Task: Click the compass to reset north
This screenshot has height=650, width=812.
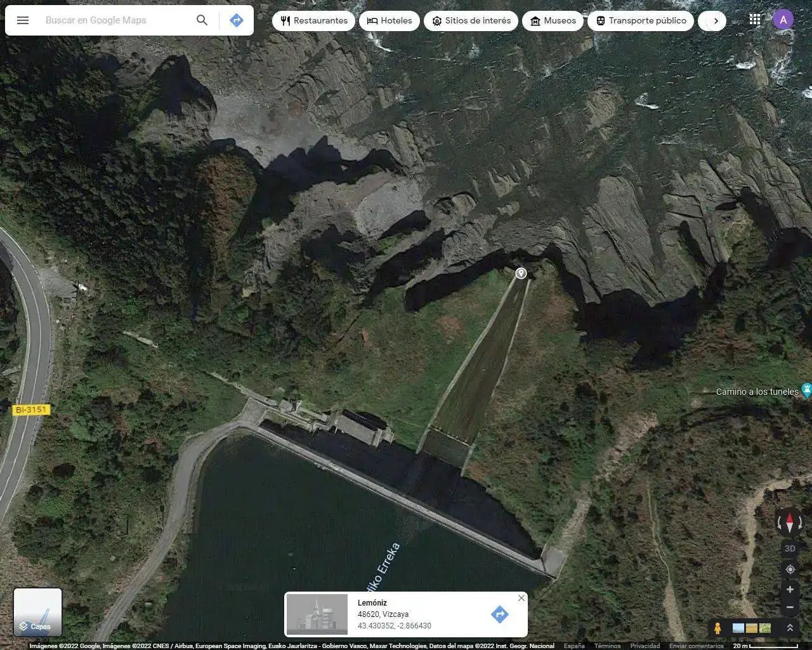Action: coord(790,523)
